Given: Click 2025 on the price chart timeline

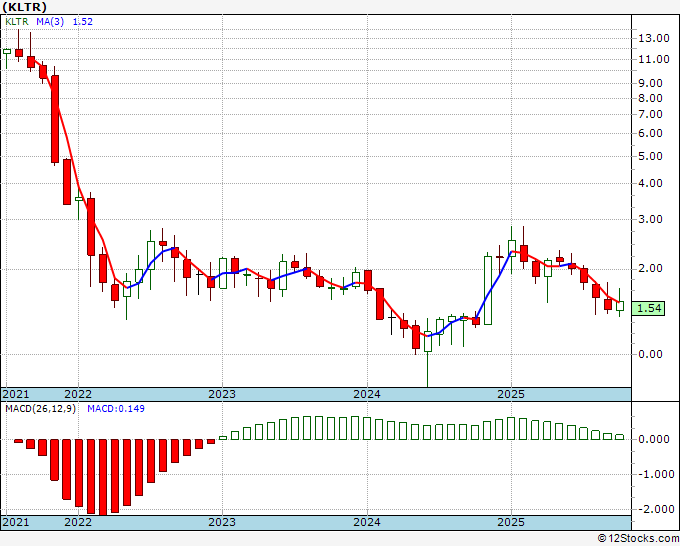Looking at the screenshot, I should click(511, 394).
